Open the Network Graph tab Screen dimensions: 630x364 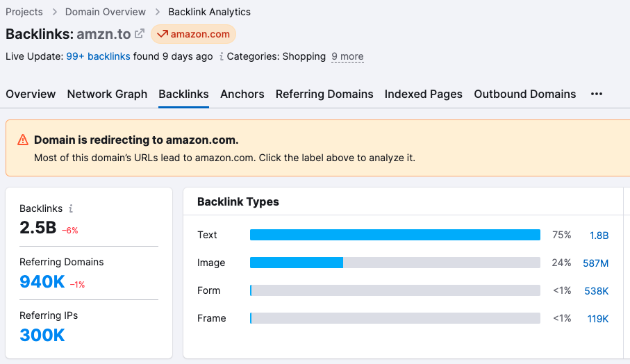[x=107, y=94]
